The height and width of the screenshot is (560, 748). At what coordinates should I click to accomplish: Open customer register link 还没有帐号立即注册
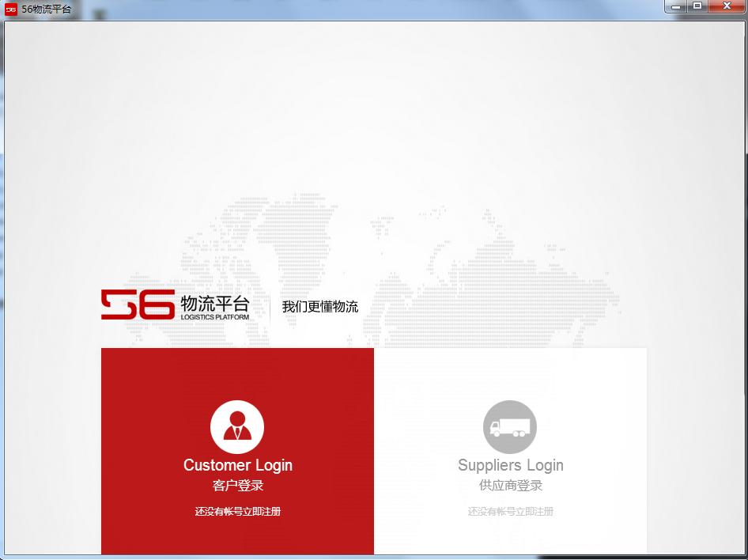tap(237, 511)
